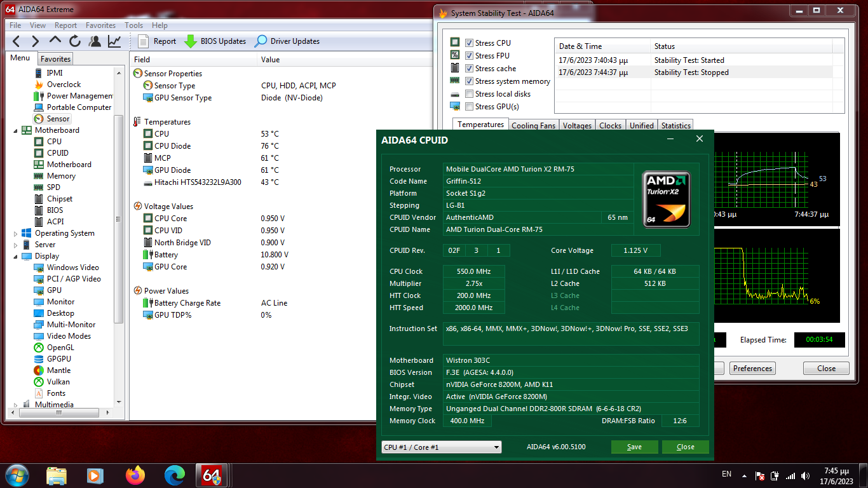Expand the Operating System tree node
This screenshot has width=868, height=488.
[x=15, y=233]
